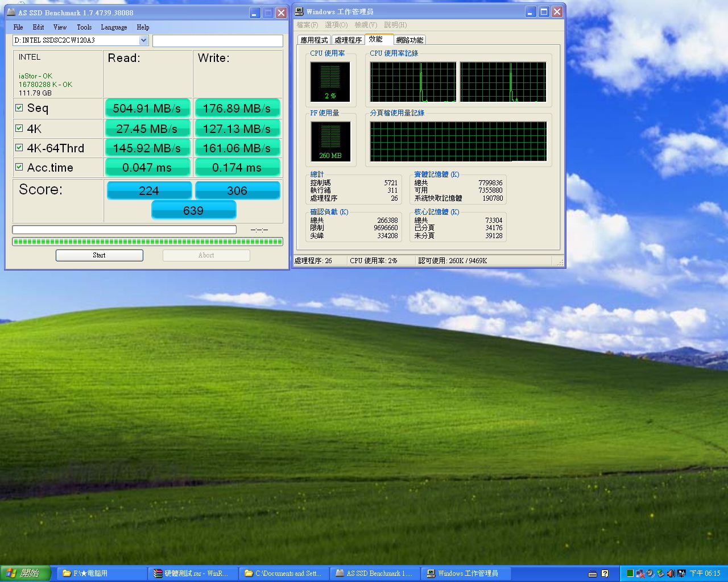Open the Edit menu in AS SSD
Viewport: 728px width, 582px height.
click(38, 27)
